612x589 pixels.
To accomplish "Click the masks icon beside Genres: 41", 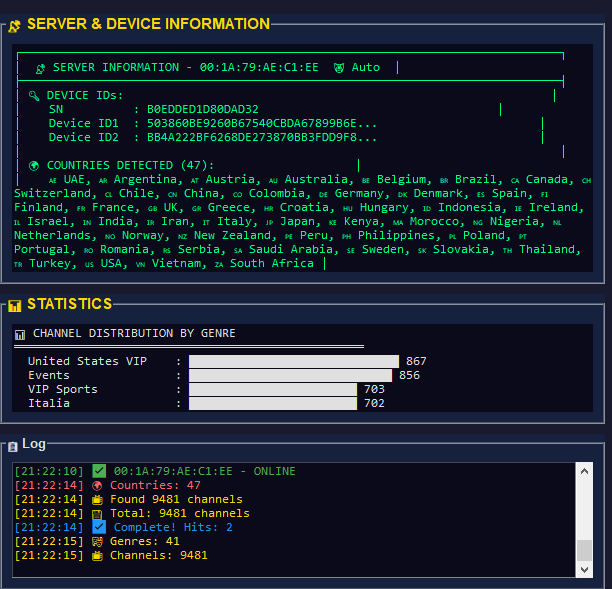I will pos(97,542).
